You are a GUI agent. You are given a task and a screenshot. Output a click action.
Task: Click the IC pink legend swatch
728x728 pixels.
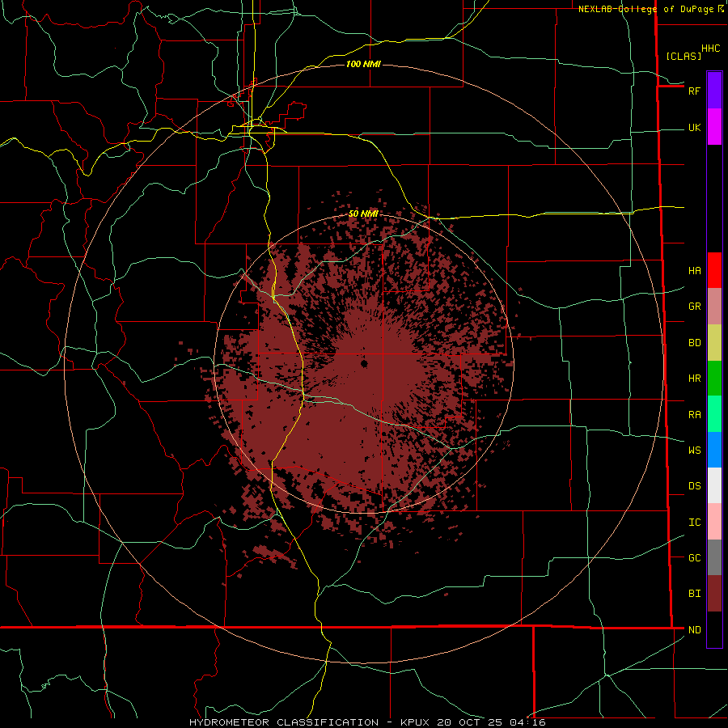[714, 522]
